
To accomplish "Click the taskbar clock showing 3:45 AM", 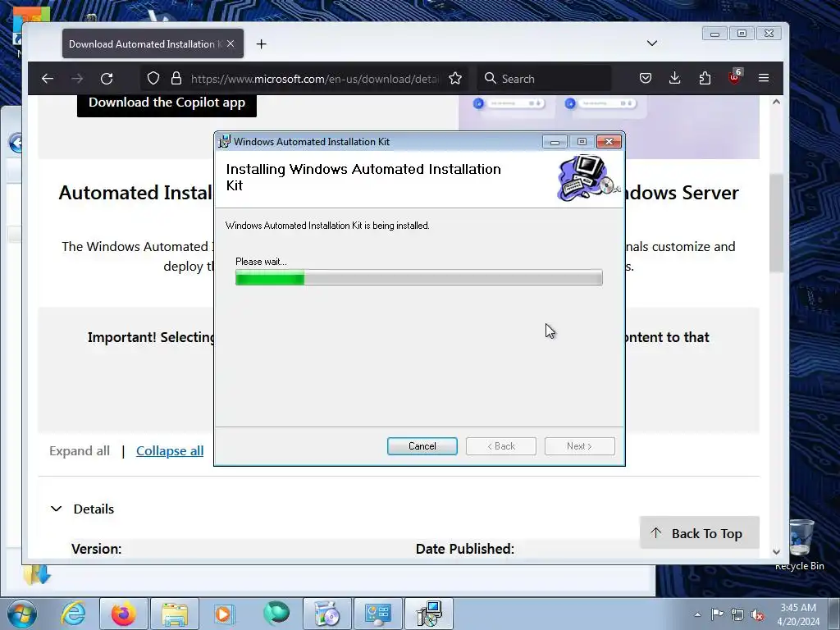I will click(798, 614).
